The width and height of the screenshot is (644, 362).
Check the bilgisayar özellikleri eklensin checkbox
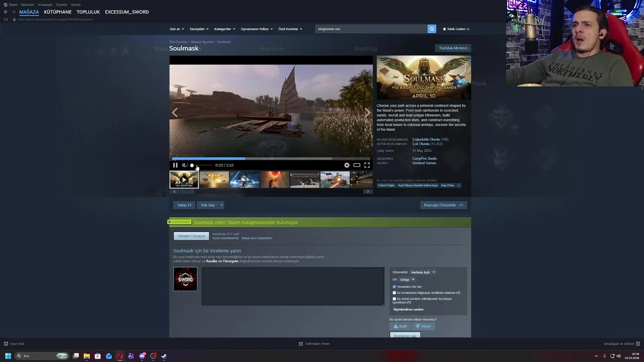click(394, 293)
